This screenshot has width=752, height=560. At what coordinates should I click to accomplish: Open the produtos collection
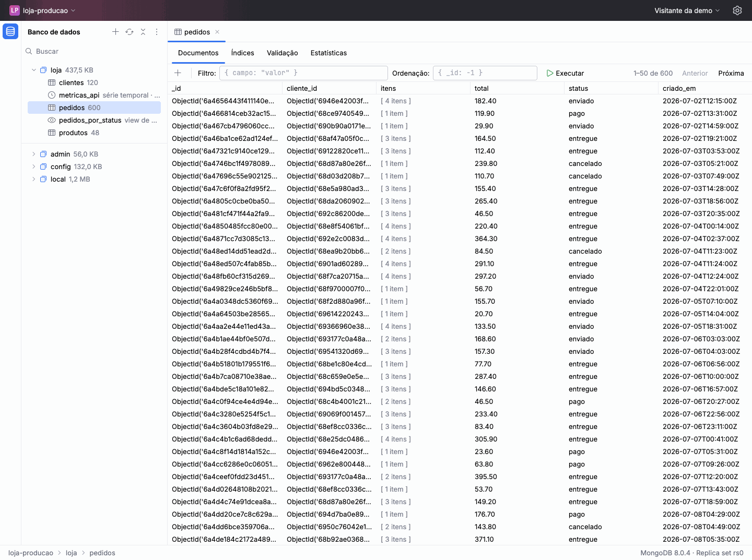point(94,133)
